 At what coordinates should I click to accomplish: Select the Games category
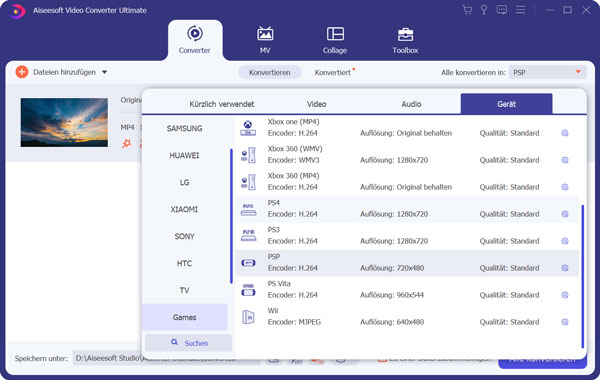(184, 317)
